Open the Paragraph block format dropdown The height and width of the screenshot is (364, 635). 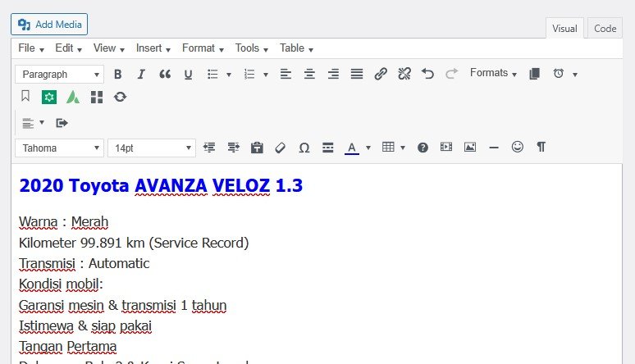pyautogui.click(x=60, y=74)
